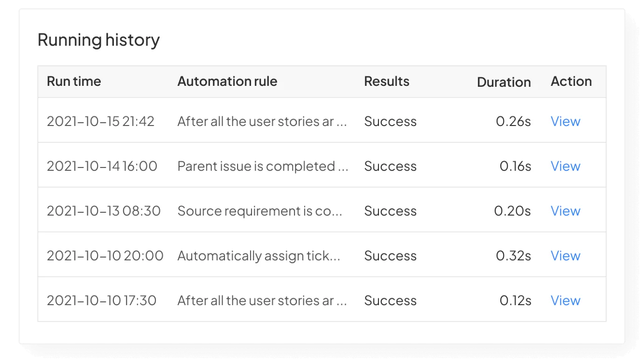Image resolution: width=644 pixels, height=363 pixels.
Task: Select the 'Parent issue is completed' rule text
Action: [262, 166]
